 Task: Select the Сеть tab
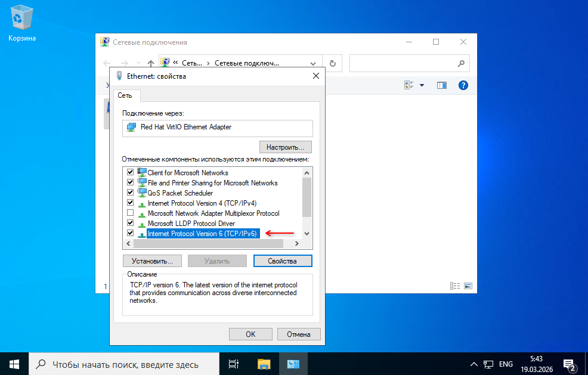(125, 95)
